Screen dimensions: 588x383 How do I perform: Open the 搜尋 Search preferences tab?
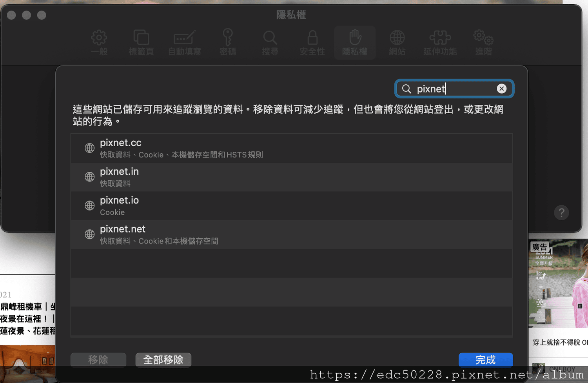point(270,43)
